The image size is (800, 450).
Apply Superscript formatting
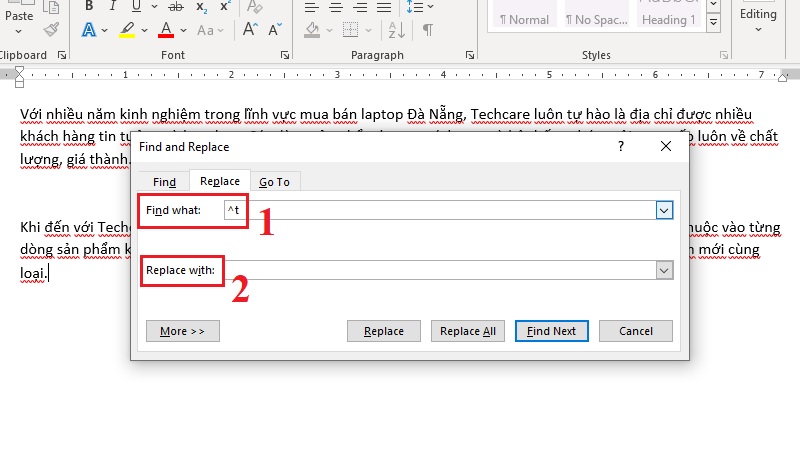coord(225,6)
